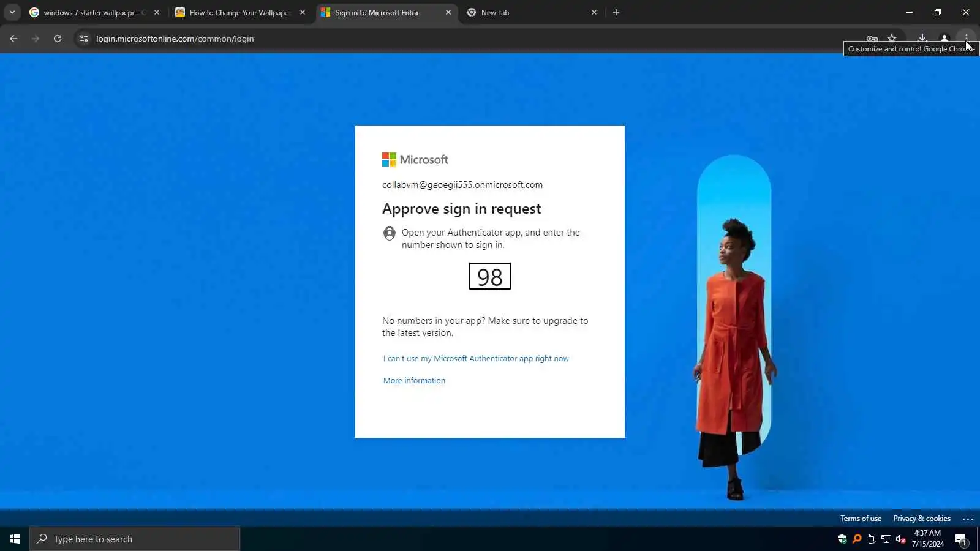Viewport: 980px width, 551px height.
Task: Click the orange magnifier tray icon
Action: [857, 539]
